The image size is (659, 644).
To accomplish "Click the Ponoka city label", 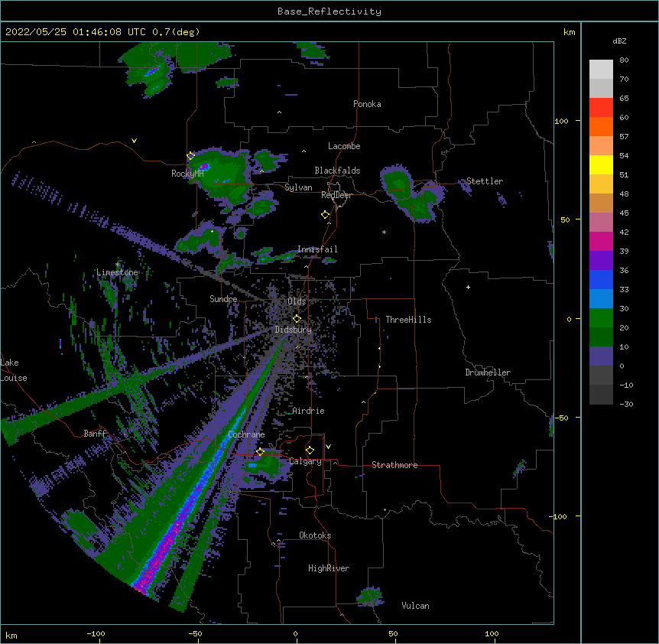I will pos(367,104).
